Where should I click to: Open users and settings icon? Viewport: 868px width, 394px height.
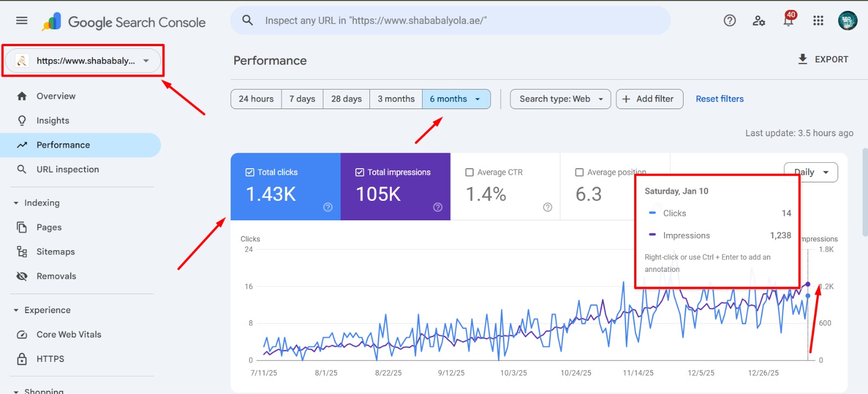pos(758,21)
